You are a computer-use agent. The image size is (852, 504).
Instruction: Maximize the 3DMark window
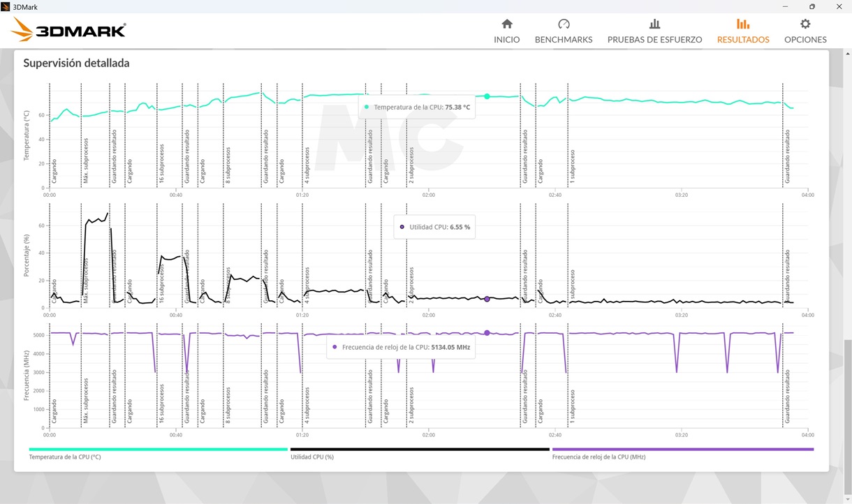tap(812, 6)
